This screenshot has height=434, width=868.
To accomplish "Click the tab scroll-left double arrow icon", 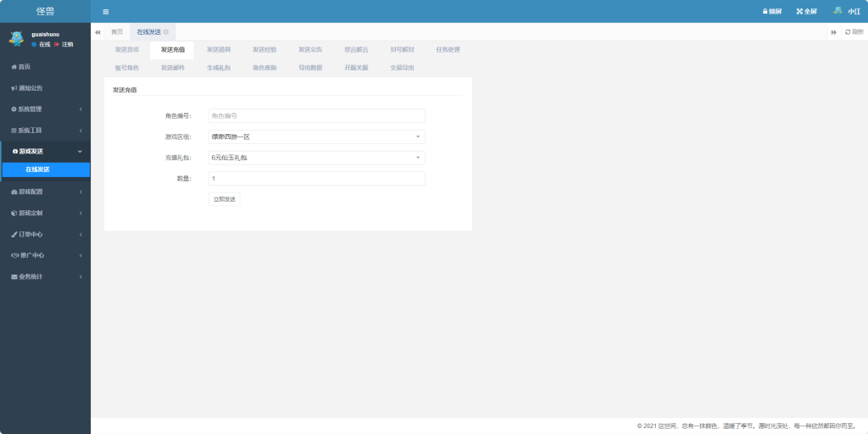I will click(98, 32).
